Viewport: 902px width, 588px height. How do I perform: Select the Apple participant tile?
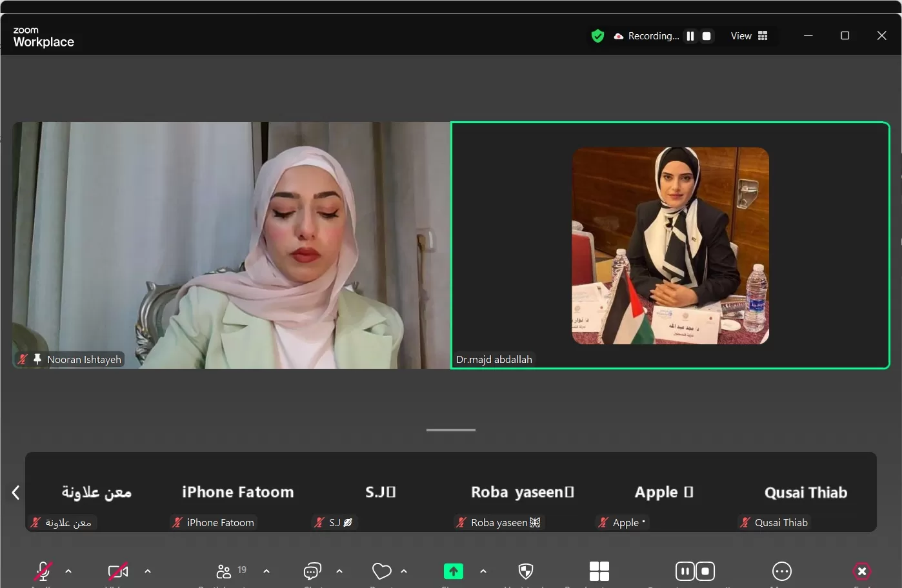tap(664, 492)
